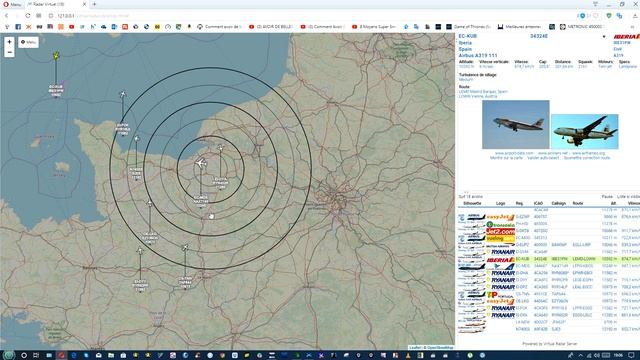Click the Iberia logo in detail panel header
This screenshot has height=360, width=640.
click(x=627, y=37)
